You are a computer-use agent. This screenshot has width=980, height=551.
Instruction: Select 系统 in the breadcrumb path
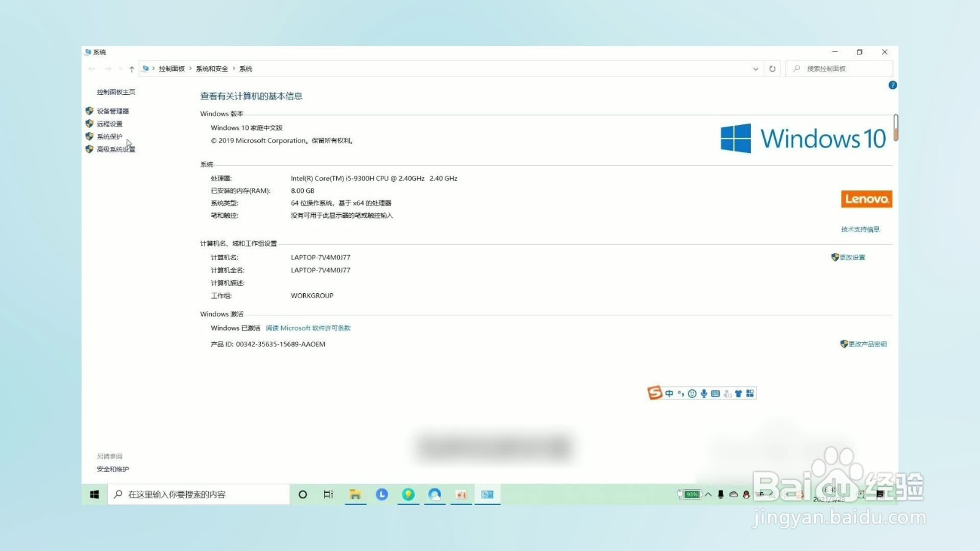(246, 69)
